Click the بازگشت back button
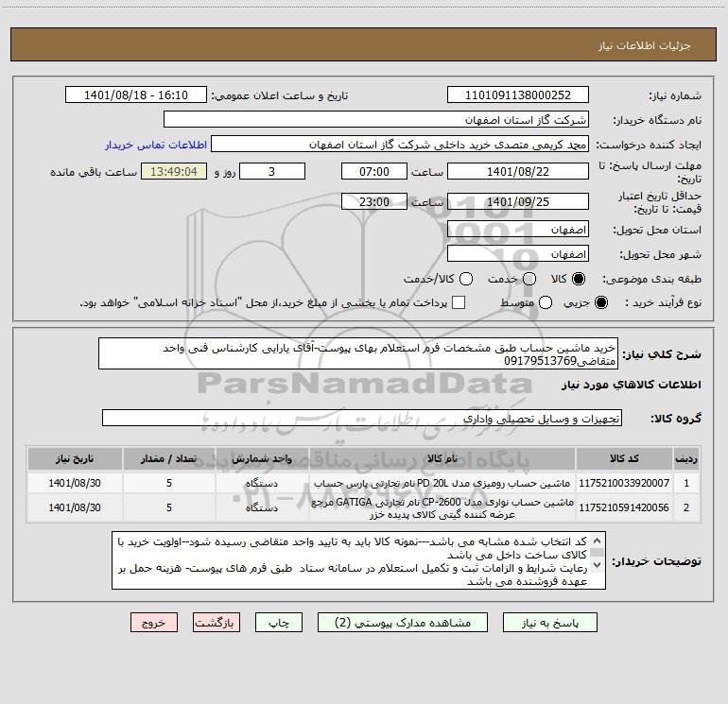728x704 pixels. pyautogui.click(x=217, y=623)
